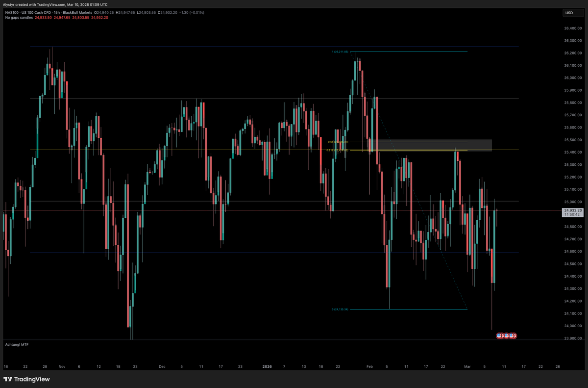This screenshot has width=588, height=388.
Task: Click the NAS100 US 100 Cash CFD symbol title
Action: 49,12
